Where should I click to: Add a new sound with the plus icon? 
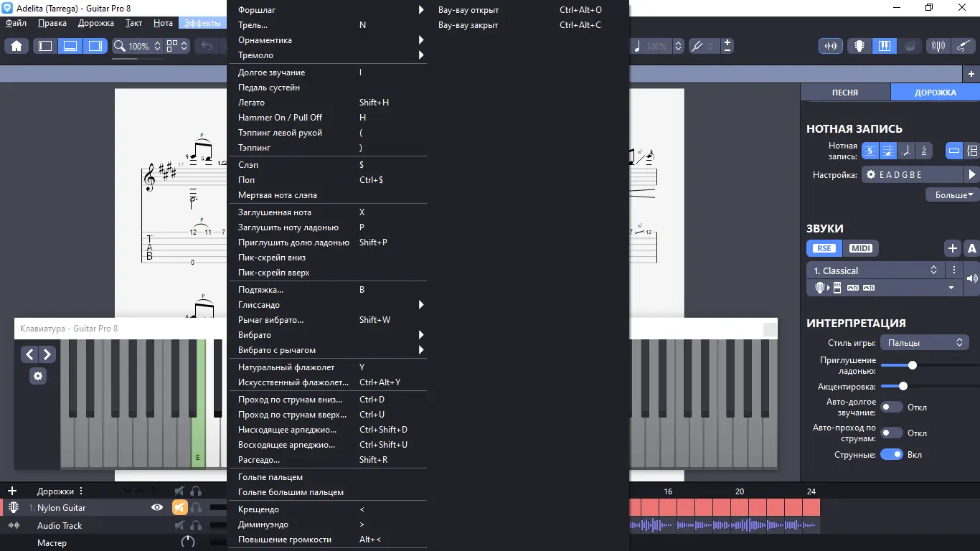pos(952,248)
